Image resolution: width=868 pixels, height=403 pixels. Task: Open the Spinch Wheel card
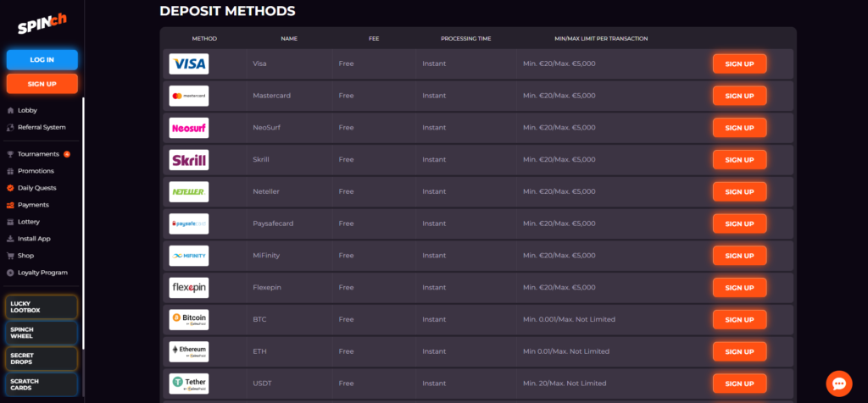pos(42,333)
